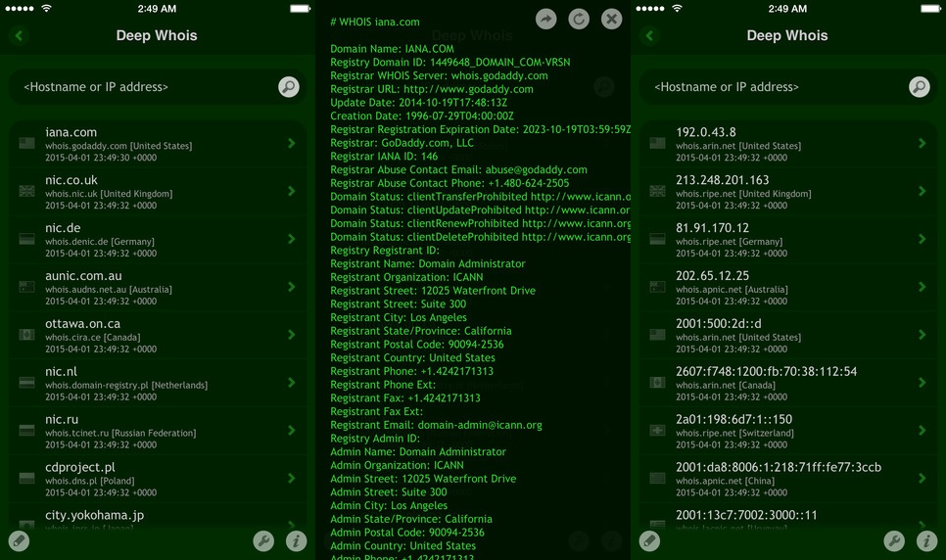
Task: Tap the back arrow on hostnames list screen
Action: click(19, 35)
